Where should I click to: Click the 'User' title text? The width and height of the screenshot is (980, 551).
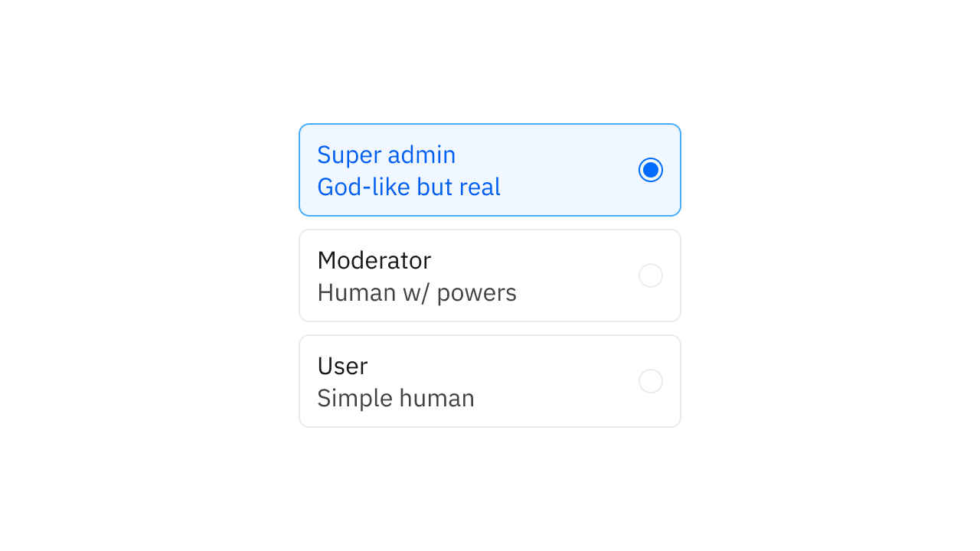coord(342,366)
